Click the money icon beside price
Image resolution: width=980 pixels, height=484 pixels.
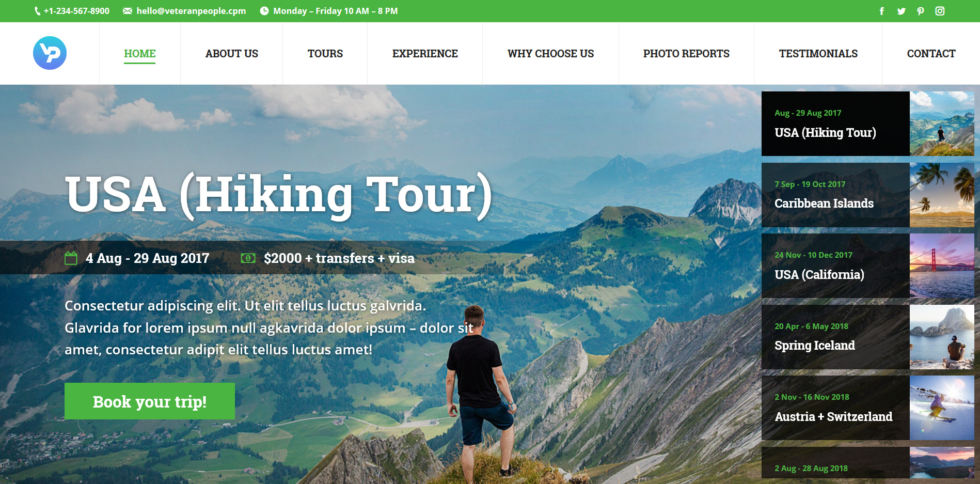[248, 258]
